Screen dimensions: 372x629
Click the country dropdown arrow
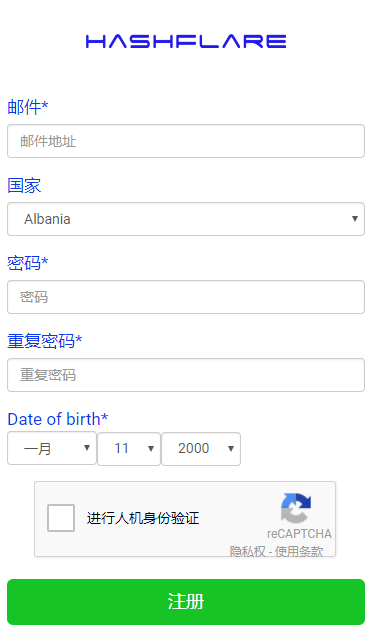point(355,219)
